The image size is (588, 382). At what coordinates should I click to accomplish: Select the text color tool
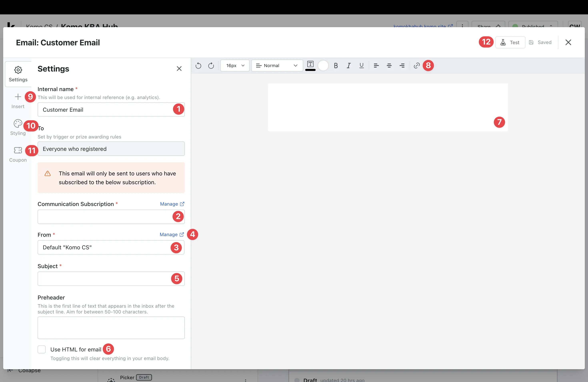click(310, 66)
